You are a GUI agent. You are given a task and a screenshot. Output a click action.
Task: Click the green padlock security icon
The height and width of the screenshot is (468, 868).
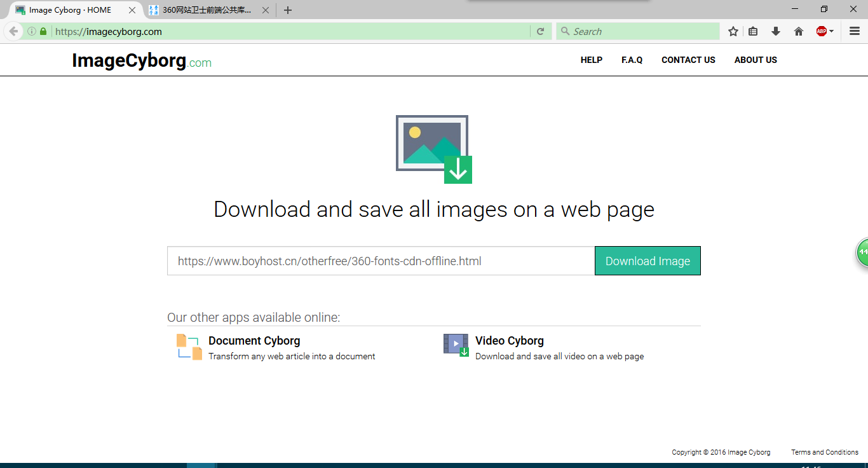(x=43, y=31)
